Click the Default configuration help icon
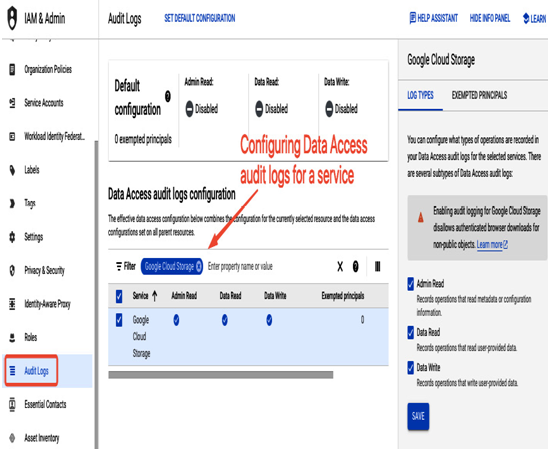 [168, 96]
